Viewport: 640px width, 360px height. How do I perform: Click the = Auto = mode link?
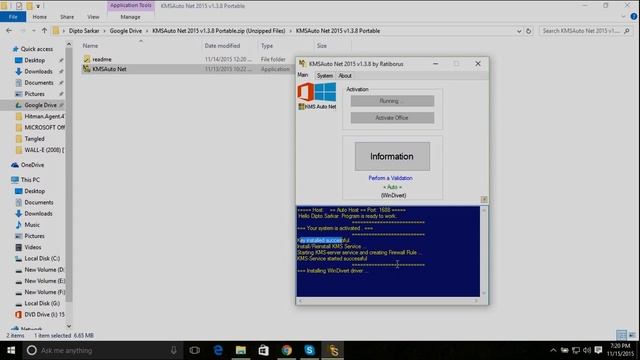tap(392, 187)
